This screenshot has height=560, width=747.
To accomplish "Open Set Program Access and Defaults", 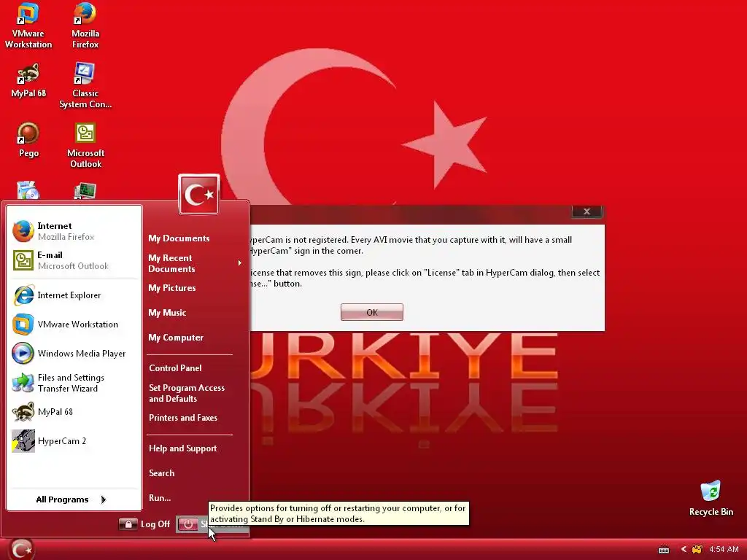I will (187, 393).
